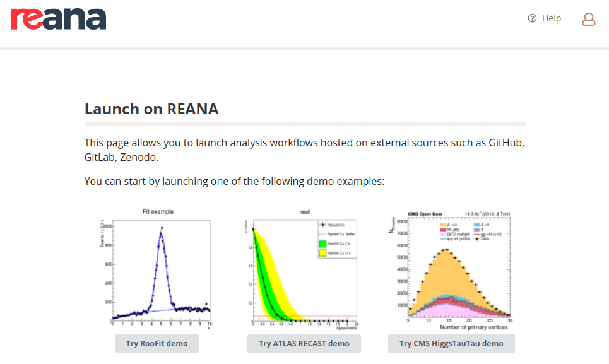This screenshot has height=364, width=609.
Task: Click the Help question mark icon
Action: click(x=533, y=18)
